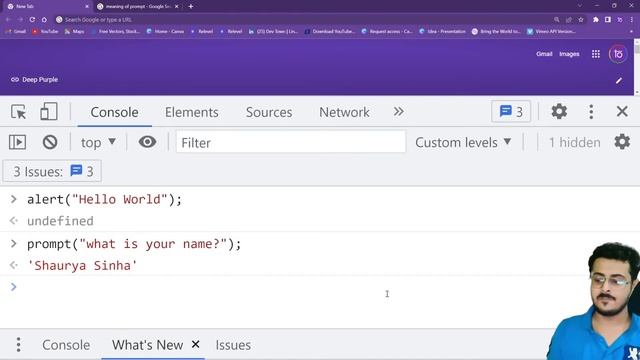Toggle the browser side panel icon
Image resolution: width=640 pixels, height=360 pixels.
point(608,20)
